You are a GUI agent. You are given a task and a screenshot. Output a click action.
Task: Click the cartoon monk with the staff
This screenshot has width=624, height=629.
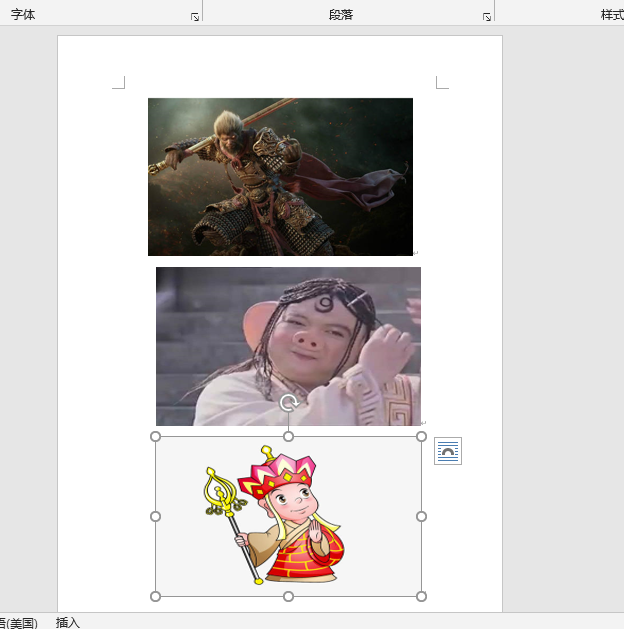[274, 515]
